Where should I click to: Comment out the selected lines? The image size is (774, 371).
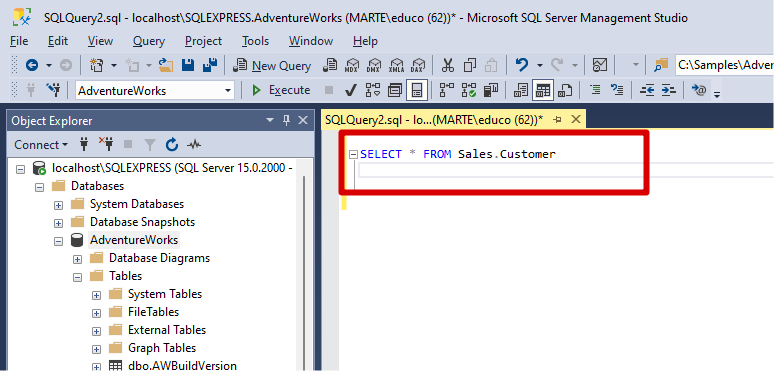(595, 90)
